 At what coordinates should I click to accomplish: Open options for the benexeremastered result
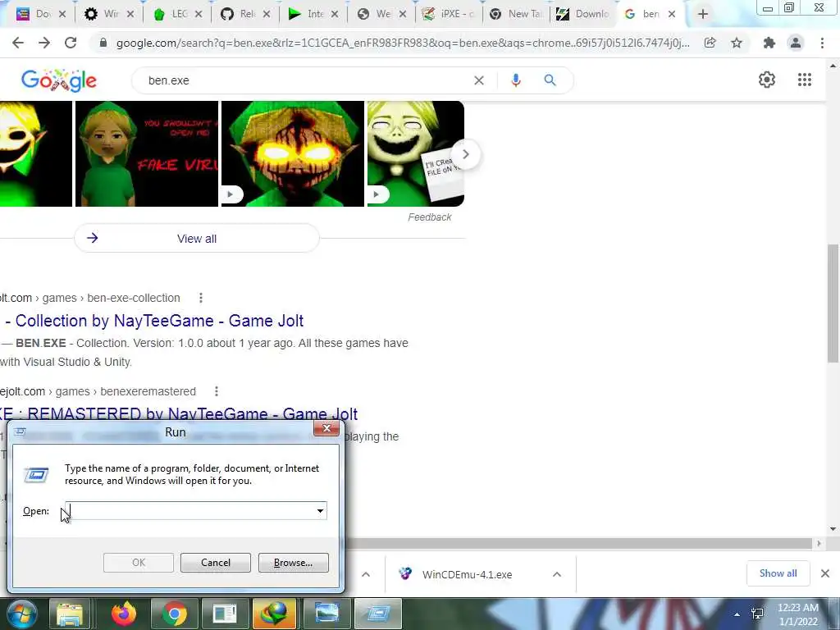217,391
